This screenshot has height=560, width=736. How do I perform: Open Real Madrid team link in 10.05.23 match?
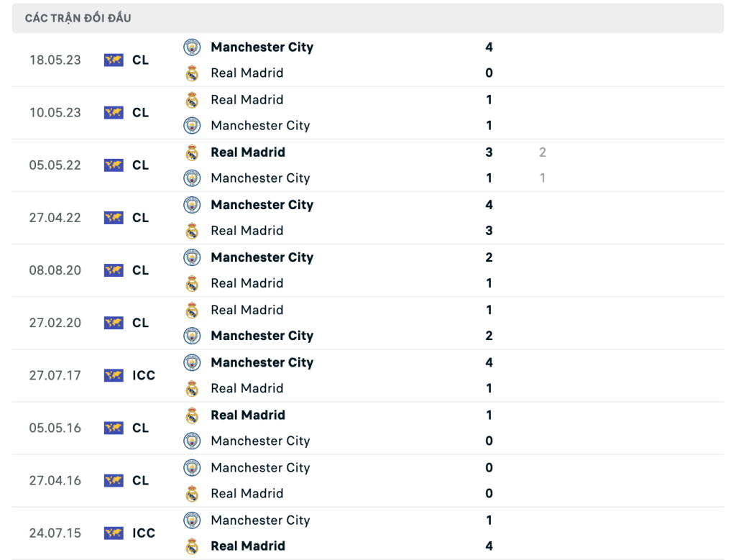tap(247, 99)
